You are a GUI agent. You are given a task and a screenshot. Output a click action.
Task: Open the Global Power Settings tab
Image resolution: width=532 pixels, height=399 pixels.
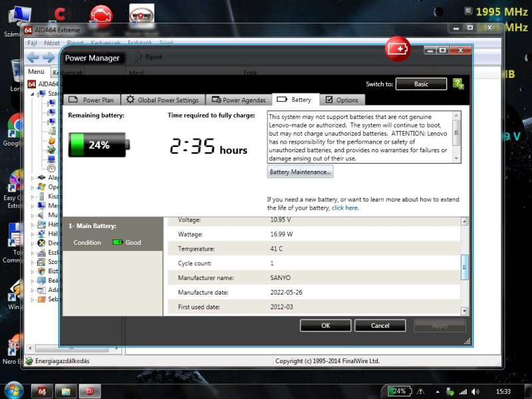click(x=163, y=100)
